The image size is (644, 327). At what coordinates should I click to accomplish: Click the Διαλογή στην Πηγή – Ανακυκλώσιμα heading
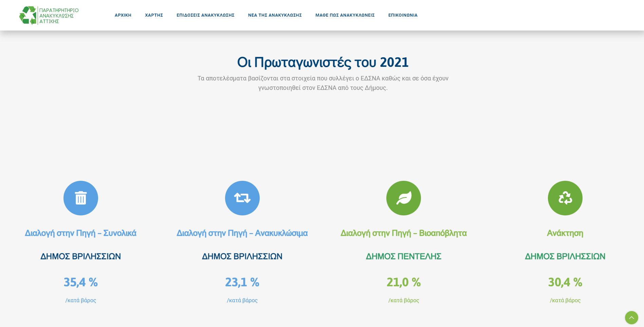(242, 233)
